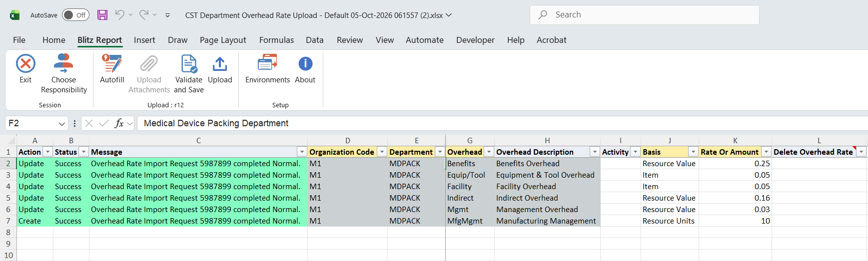The height and width of the screenshot is (261, 868).
Task: Select row 7 header
Action: pos(8,221)
